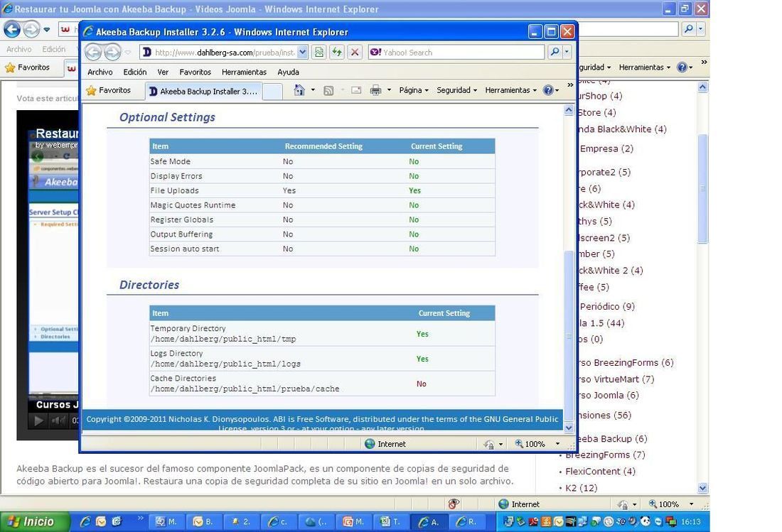Open the Página dropdown menu
The image size is (782, 532).
[414, 90]
